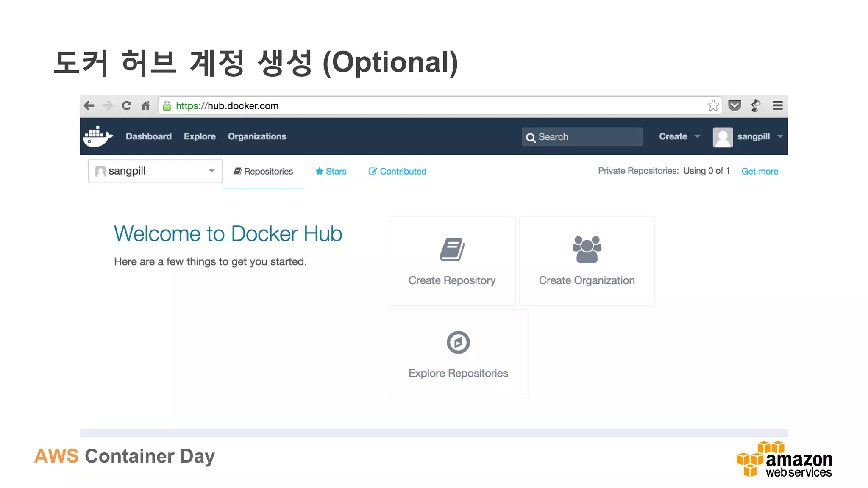Reload the page with the refresh icon
The width and height of the screenshot is (868, 488).
pos(126,105)
